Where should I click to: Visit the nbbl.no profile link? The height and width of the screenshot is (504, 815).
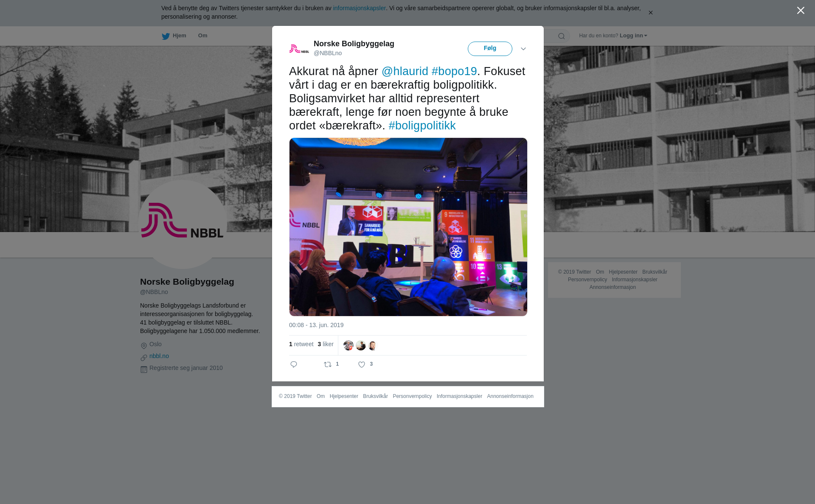click(159, 356)
